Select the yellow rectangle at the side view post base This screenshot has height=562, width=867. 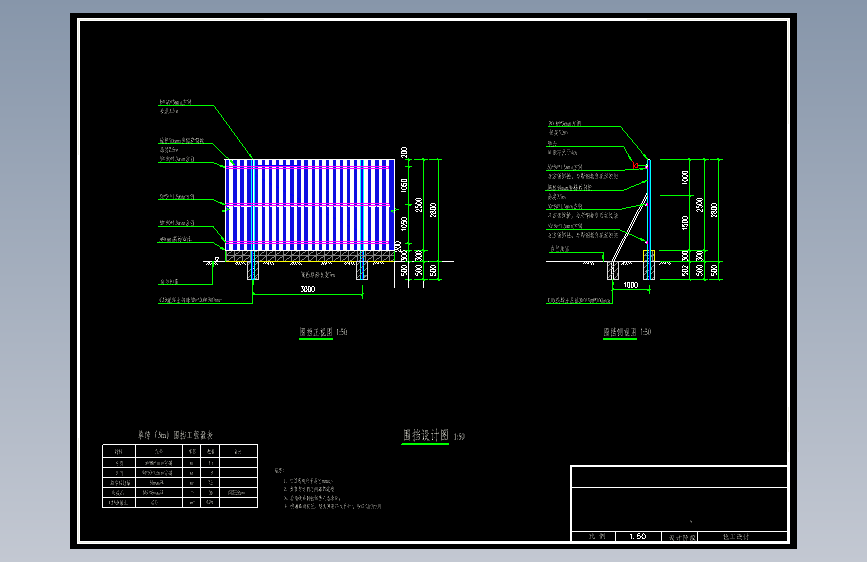click(649, 256)
